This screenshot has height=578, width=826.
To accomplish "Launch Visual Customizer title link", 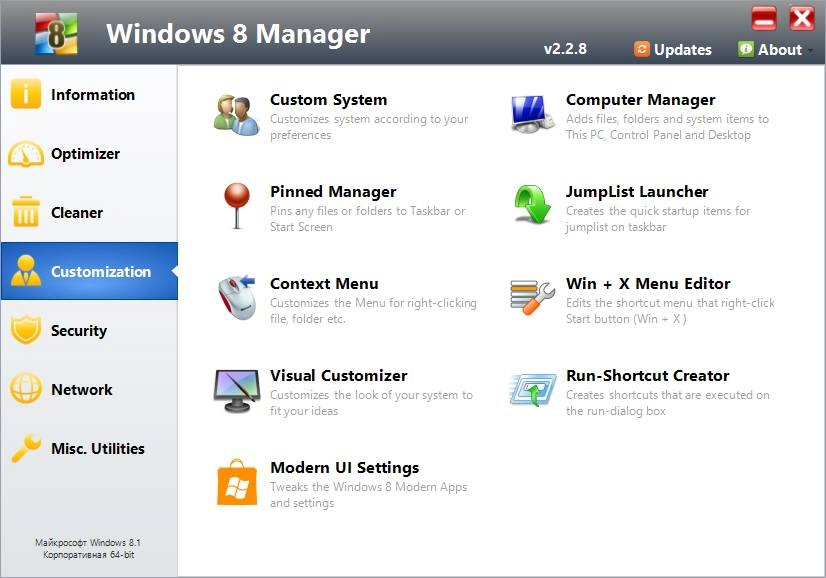I will pyautogui.click(x=338, y=375).
